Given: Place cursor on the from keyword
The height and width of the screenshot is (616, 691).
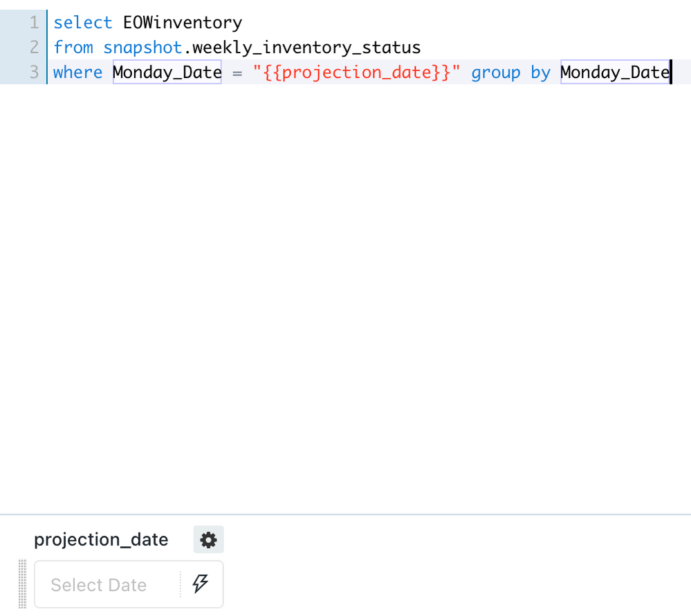Looking at the screenshot, I should (x=73, y=48).
